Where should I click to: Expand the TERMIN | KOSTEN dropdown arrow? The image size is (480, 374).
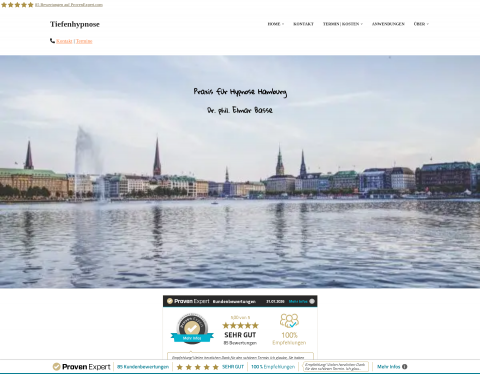(362, 24)
